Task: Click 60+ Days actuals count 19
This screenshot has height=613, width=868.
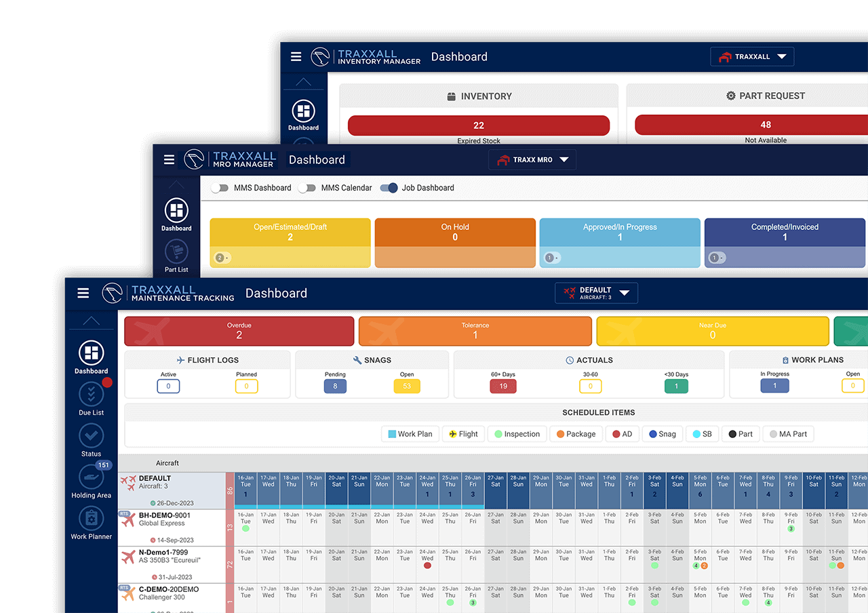Action: [x=503, y=387]
